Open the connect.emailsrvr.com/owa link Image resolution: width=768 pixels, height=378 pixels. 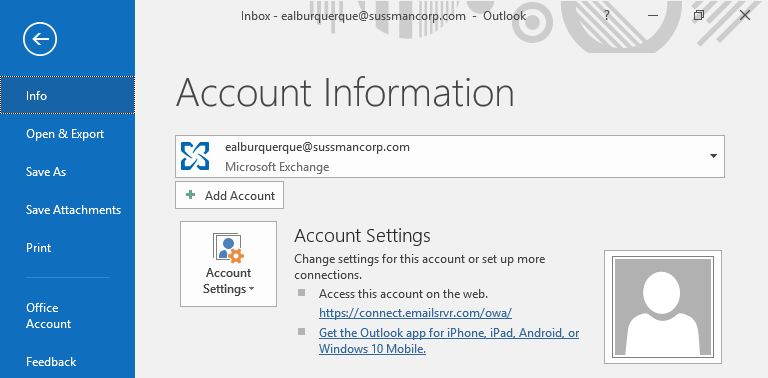point(415,312)
